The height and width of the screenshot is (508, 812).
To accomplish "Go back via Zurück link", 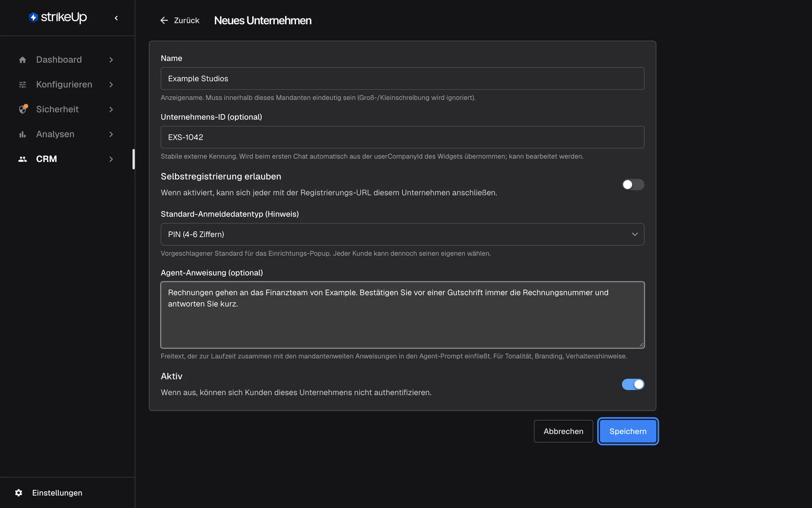I will point(180,20).
